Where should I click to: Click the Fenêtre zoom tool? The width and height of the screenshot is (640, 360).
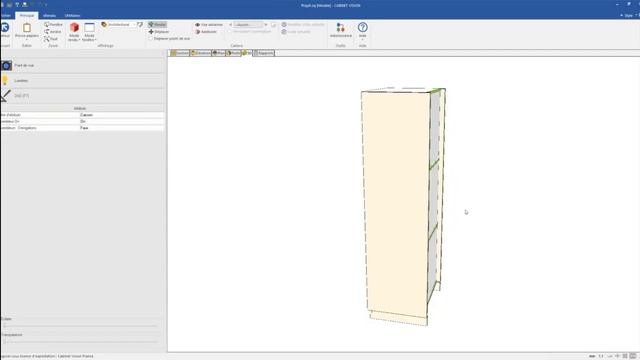[x=53, y=24]
